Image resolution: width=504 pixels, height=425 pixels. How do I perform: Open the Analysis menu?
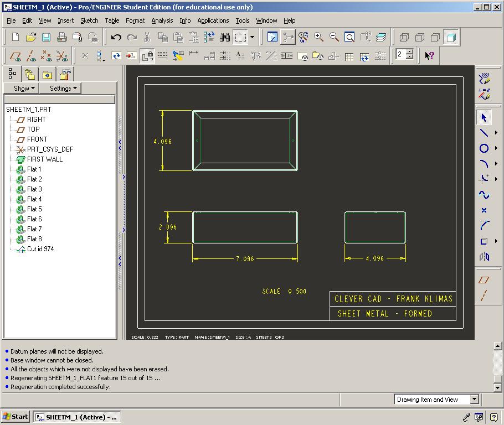[162, 20]
